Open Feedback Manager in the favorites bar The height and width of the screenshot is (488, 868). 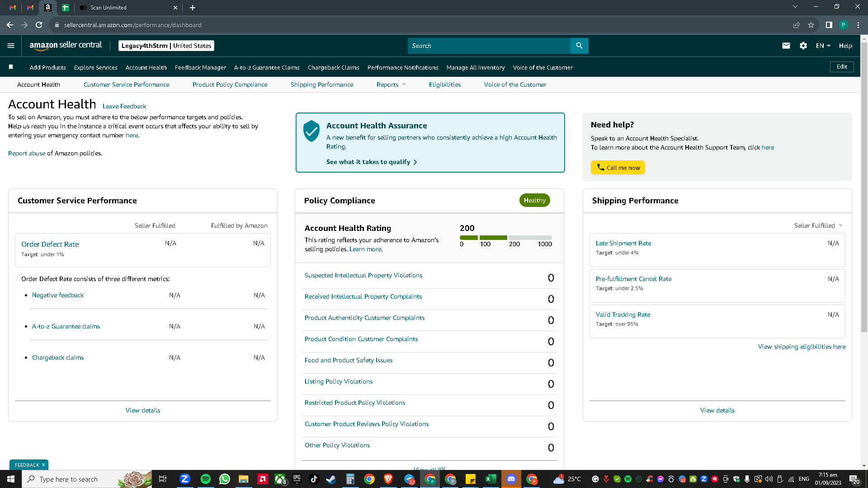pos(200,67)
